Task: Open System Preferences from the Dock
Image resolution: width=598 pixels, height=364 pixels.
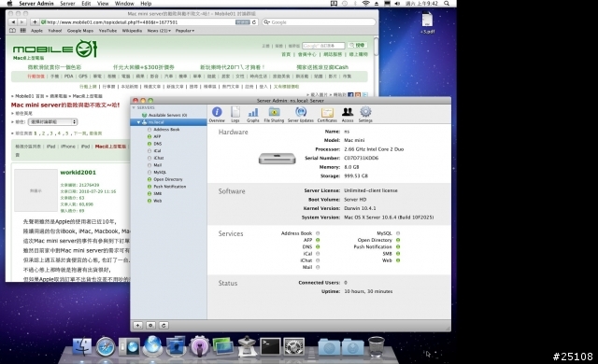Action: [x=294, y=347]
